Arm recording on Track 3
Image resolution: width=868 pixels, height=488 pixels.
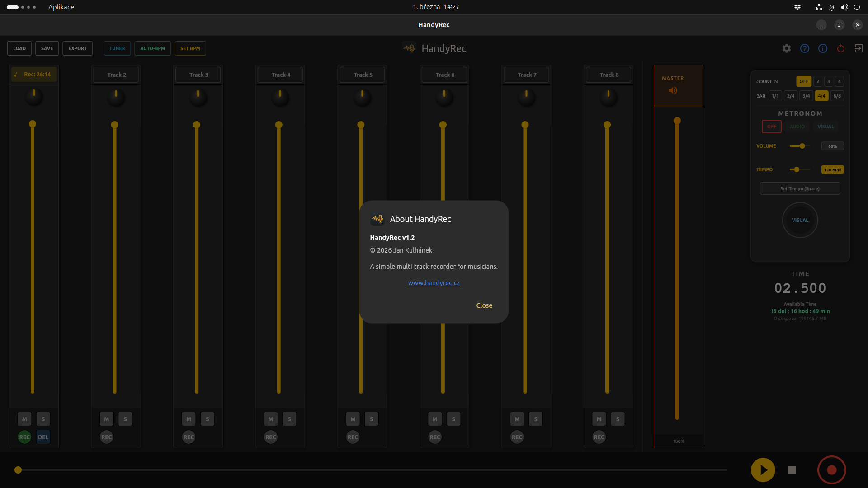click(x=189, y=437)
